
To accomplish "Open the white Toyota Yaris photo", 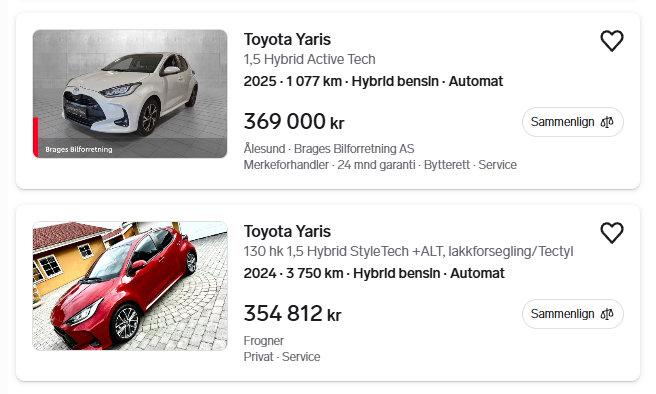I will tap(130, 94).
